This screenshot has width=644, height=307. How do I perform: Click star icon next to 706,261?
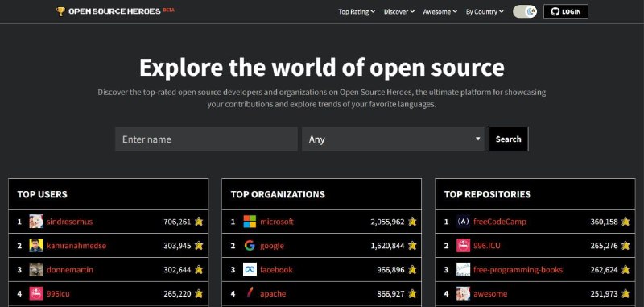tap(199, 222)
